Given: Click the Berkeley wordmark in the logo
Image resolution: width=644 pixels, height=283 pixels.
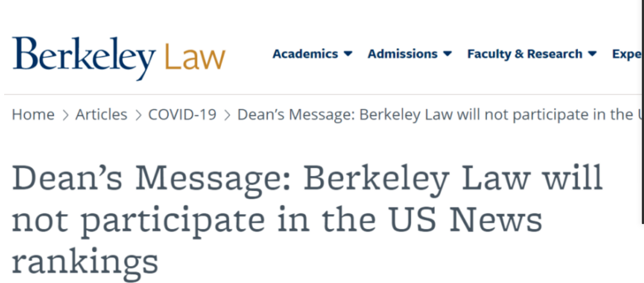Looking at the screenshot, I should tap(84, 55).
